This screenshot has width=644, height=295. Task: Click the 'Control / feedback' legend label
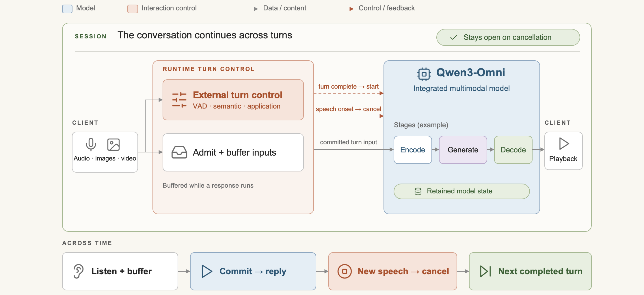pos(386,8)
